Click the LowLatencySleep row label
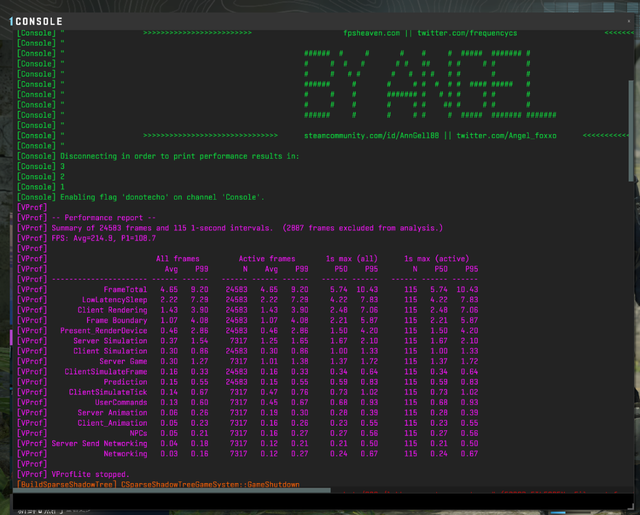The height and width of the screenshot is (515, 640). [x=114, y=300]
